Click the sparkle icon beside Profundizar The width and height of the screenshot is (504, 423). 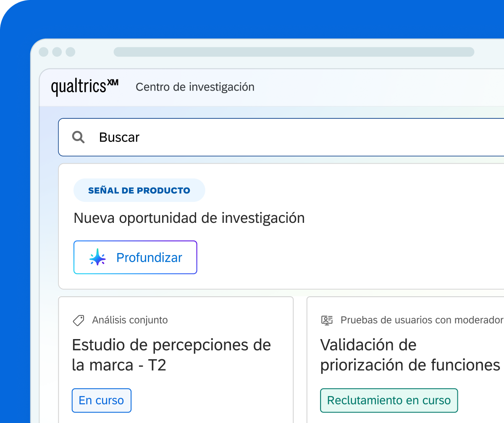(x=97, y=257)
